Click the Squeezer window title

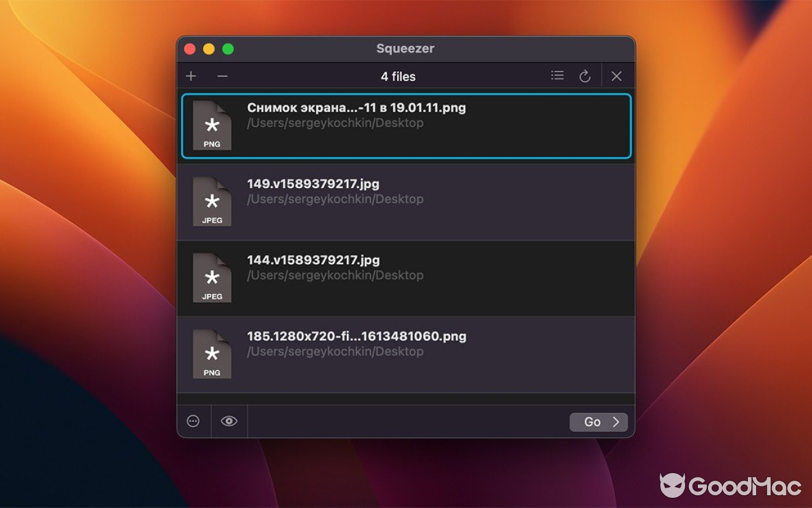(x=404, y=48)
